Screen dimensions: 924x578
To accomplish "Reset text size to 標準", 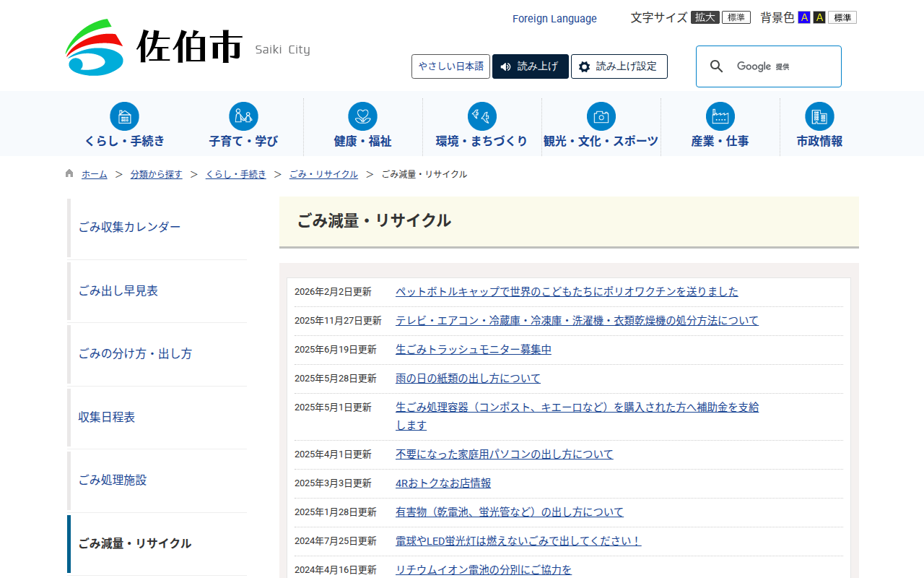I will (736, 17).
